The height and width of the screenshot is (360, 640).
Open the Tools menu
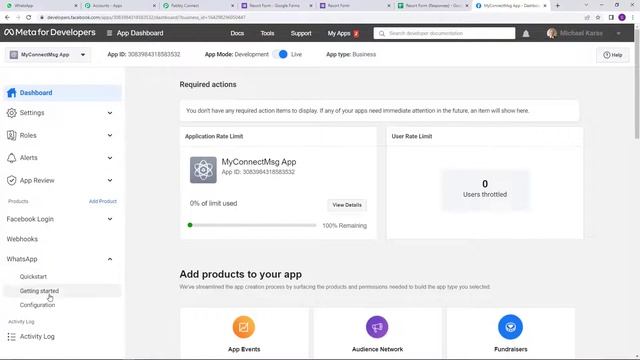pos(267,33)
